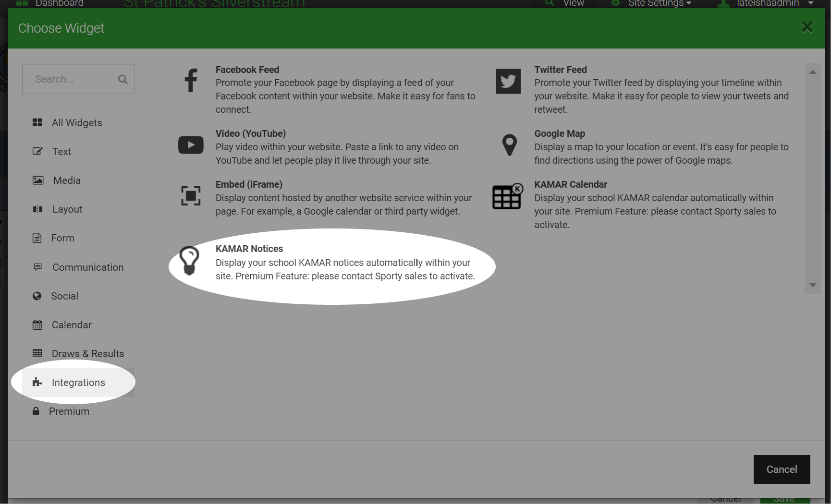Open the lateishaadmin user dropdown
The width and height of the screenshot is (831, 504).
765,3
